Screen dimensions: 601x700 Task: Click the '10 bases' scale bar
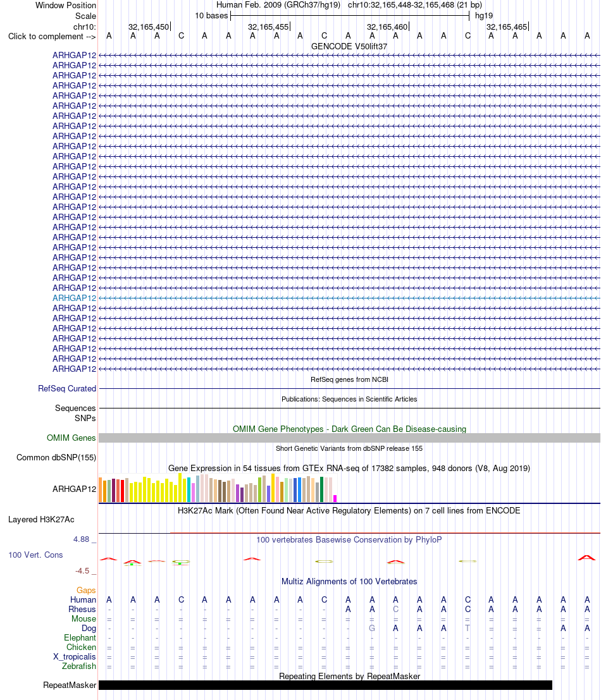tap(350, 16)
